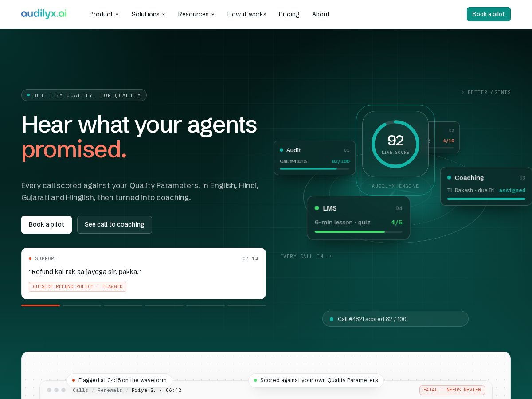
Task: Click the Audit card for Call #48213
Action: point(314,158)
